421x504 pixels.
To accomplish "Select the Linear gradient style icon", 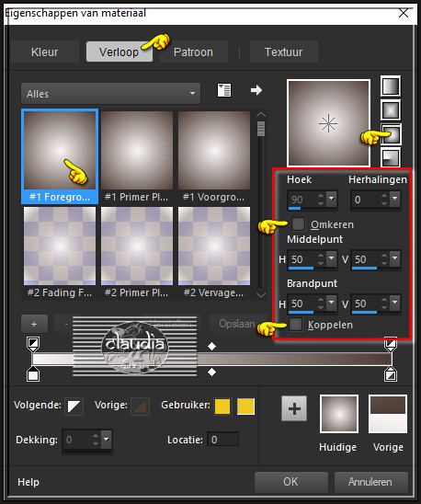I will click(391, 86).
